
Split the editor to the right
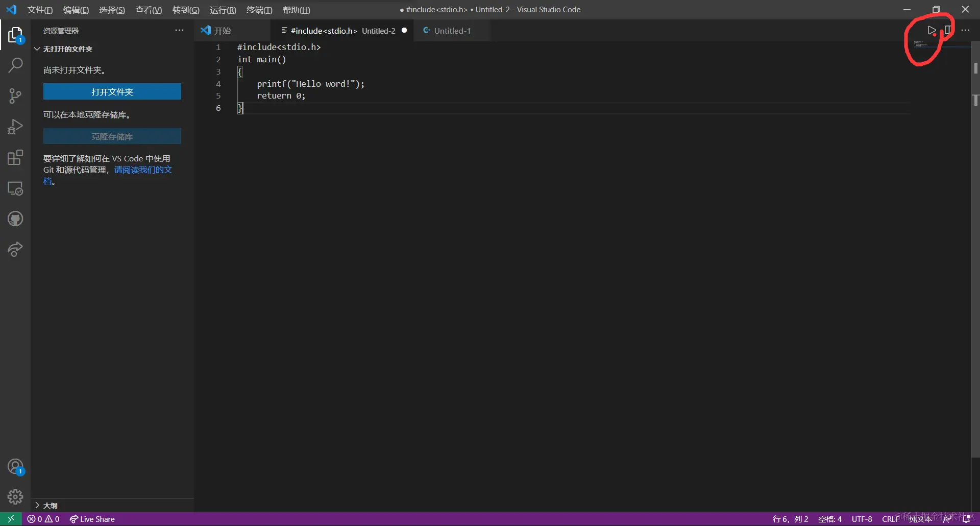948,30
